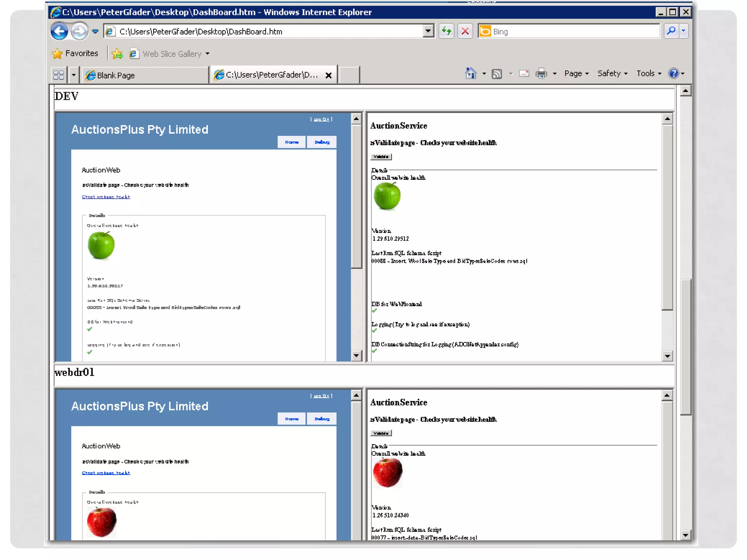This screenshot has width=747, height=560.
Task: Click the RSS Feeds toolbar icon
Action: [x=497, y=74]
